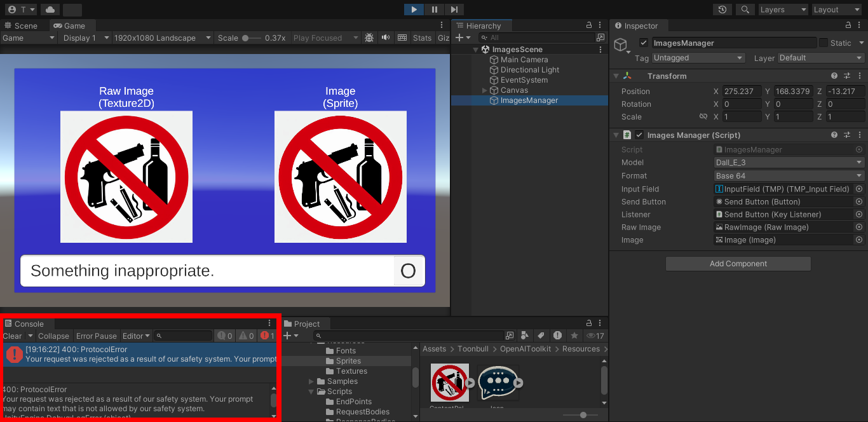Click the Pause button in the toolbar
This screenshot has height=422, width=868.
(x=434, y=10)
